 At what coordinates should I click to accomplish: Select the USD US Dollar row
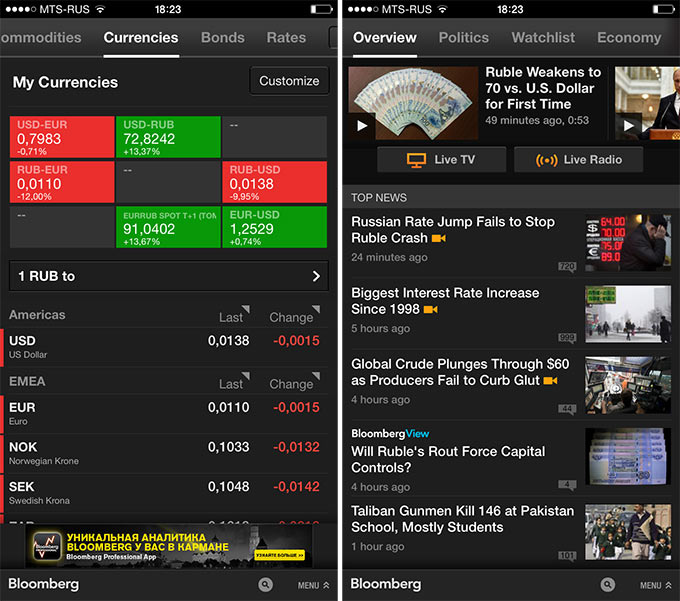tap(165, 347)
